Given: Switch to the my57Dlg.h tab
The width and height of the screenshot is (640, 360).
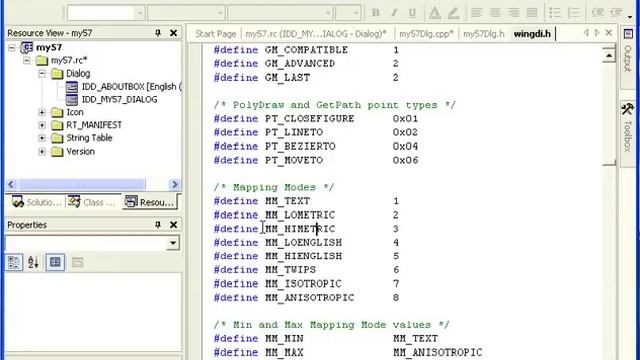Looking at the screenshot, I should [x=484, y=34].
